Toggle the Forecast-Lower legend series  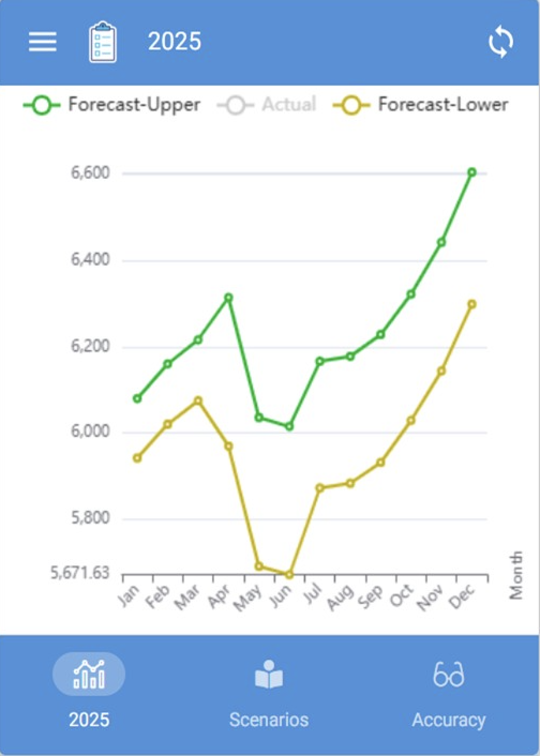443,104
